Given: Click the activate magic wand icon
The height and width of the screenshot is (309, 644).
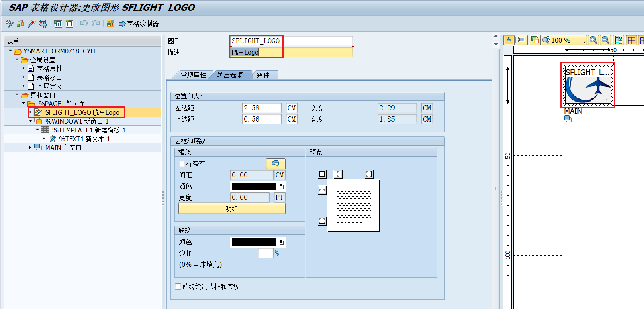Looking at the screenshot, I should click(x=31, y=24).
